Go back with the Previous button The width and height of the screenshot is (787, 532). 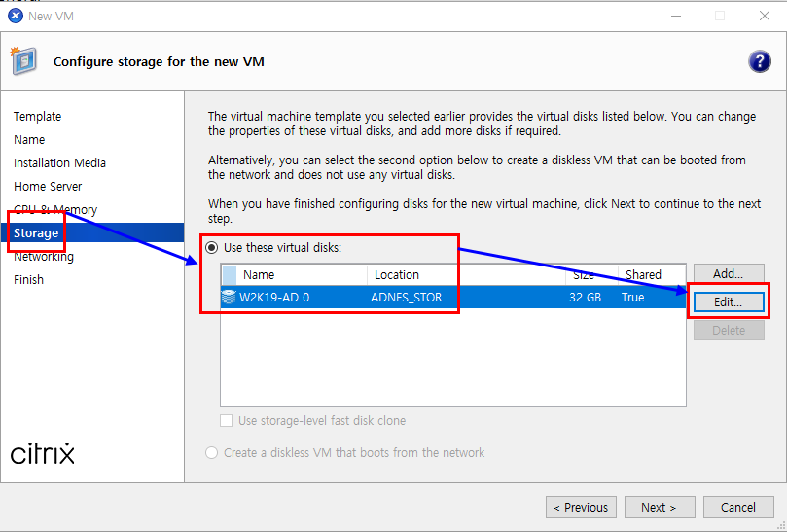[581, 508]
